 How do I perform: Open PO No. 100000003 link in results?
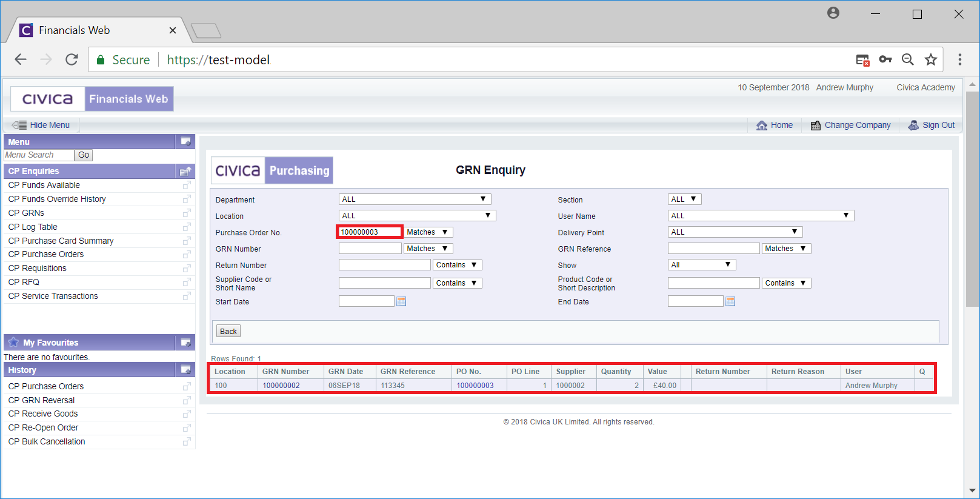[475, 386]
